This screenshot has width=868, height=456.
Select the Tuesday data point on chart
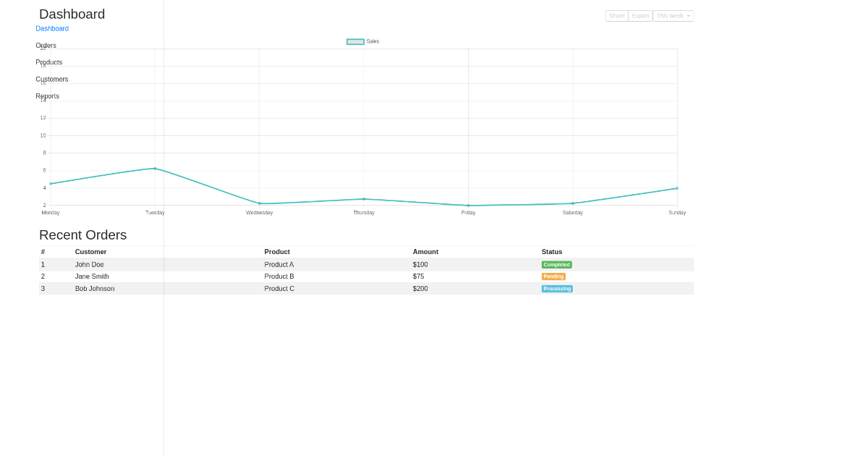155,169
